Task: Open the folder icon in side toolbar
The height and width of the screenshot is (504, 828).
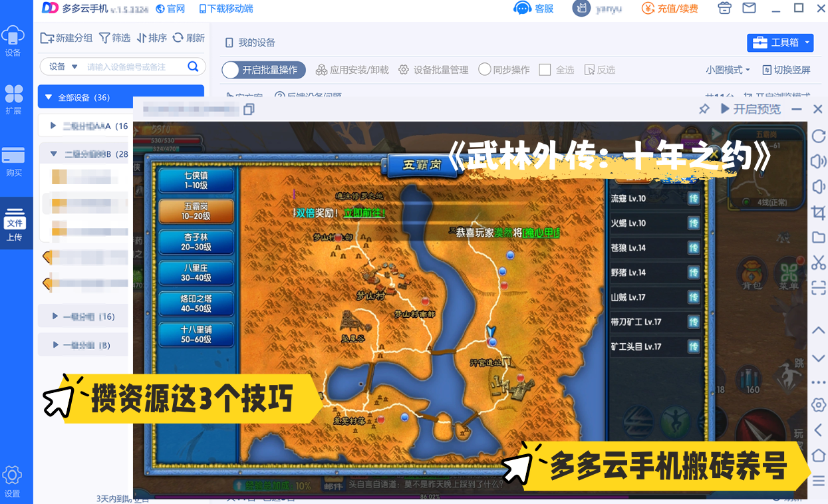Action: point(819,237)
